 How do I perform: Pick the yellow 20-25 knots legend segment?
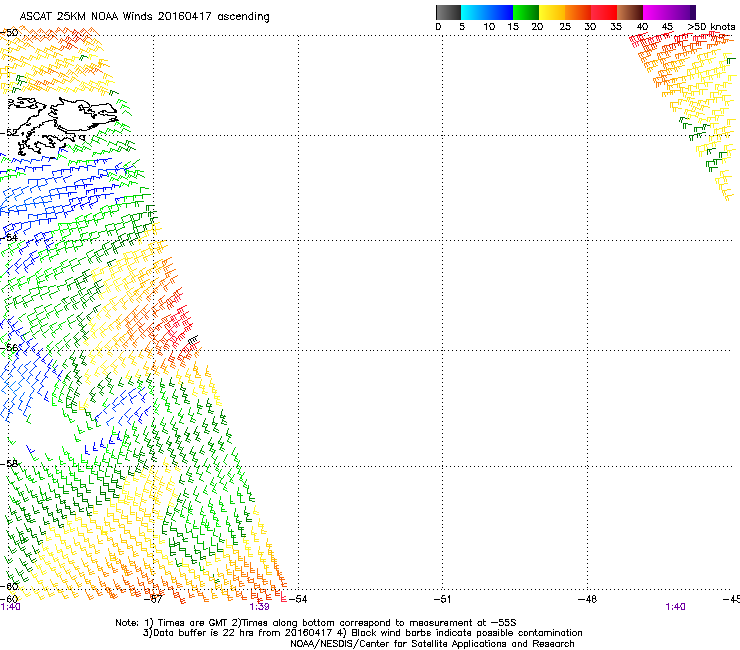(552, 12)
